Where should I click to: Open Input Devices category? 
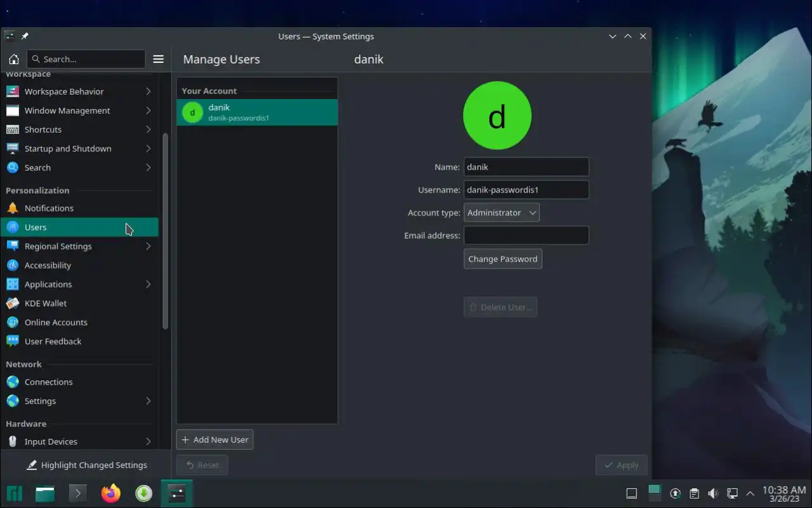[x=79, y=441]
